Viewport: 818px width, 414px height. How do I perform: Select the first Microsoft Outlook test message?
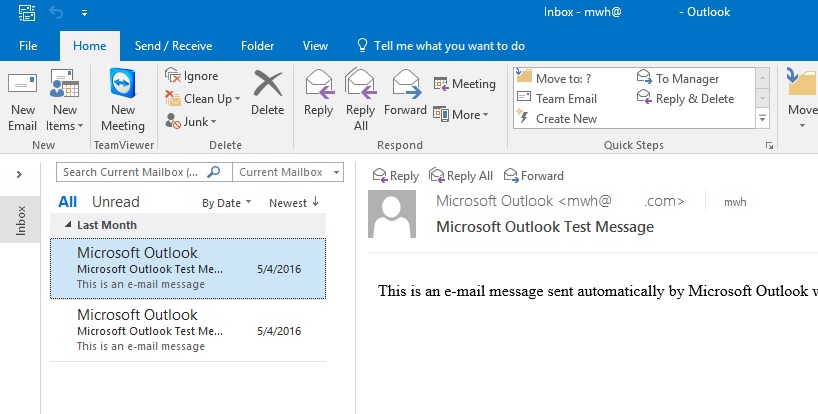pos(188,269)
